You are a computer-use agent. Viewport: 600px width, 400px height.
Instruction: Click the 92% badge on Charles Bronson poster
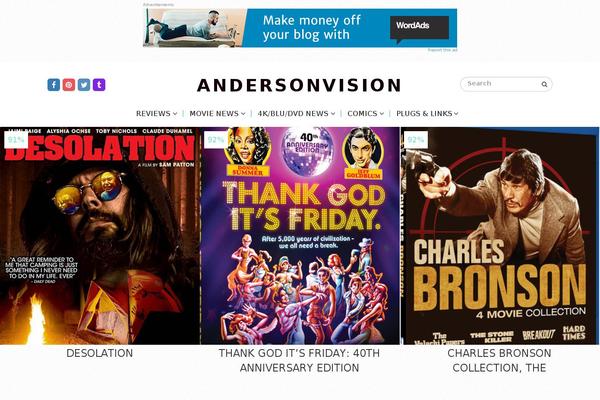[416, 140]
